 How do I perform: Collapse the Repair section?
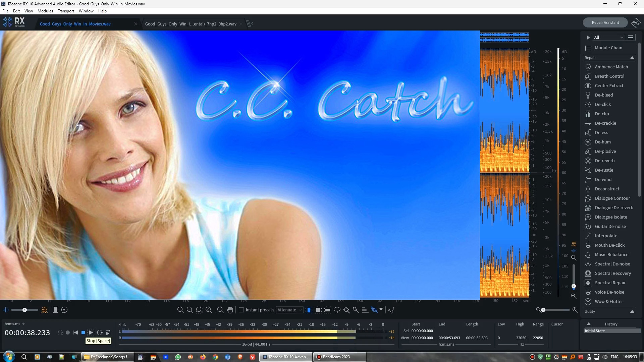coord(632,58)
